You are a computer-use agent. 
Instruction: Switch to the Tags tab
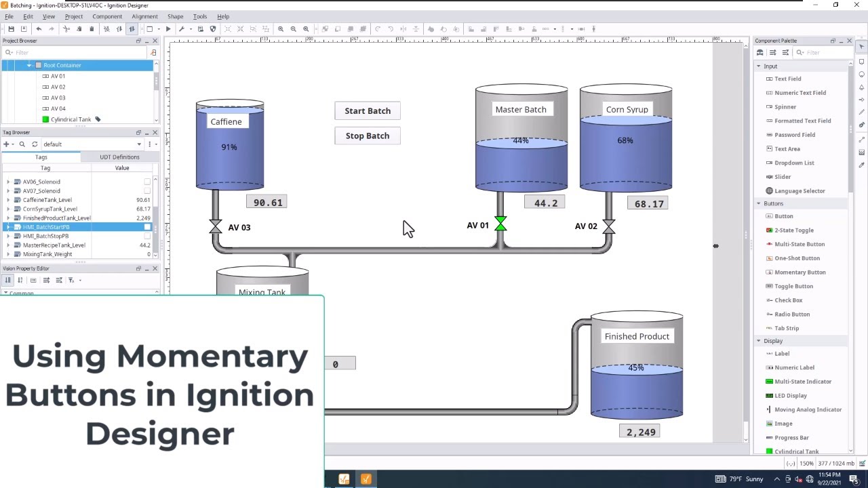click(x=41, y=157)
